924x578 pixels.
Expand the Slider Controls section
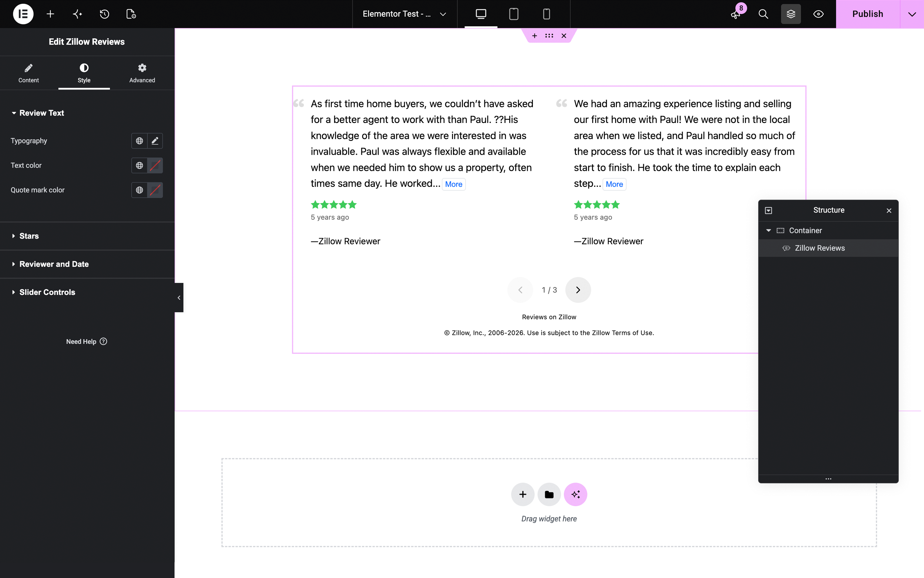tap(87, 292)
